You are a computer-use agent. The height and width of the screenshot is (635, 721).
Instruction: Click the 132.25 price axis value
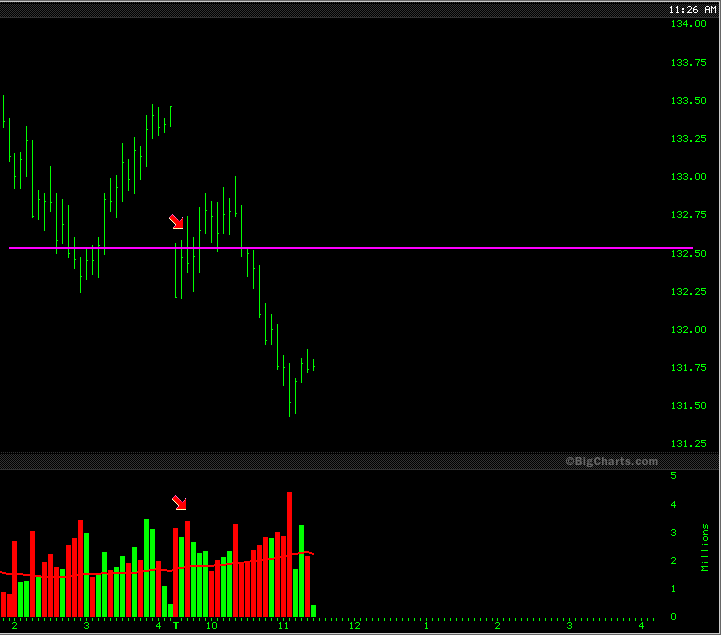pyautogui.click(x=688, y=292)
